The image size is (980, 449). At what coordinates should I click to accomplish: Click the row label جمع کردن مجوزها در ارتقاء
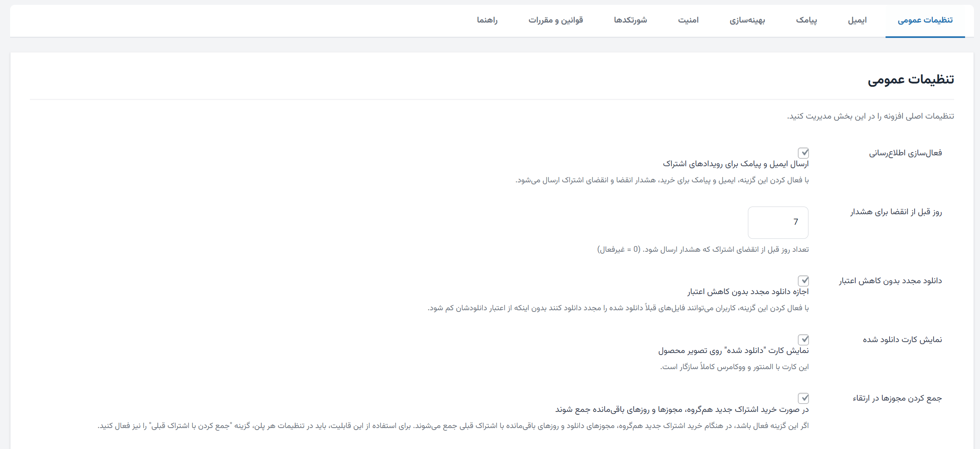[x=897, y=399]
